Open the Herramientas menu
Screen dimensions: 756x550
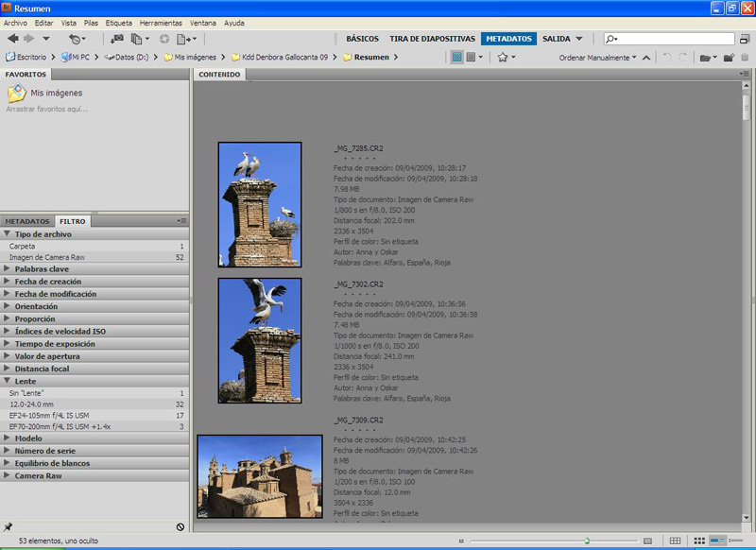(161, 23)
